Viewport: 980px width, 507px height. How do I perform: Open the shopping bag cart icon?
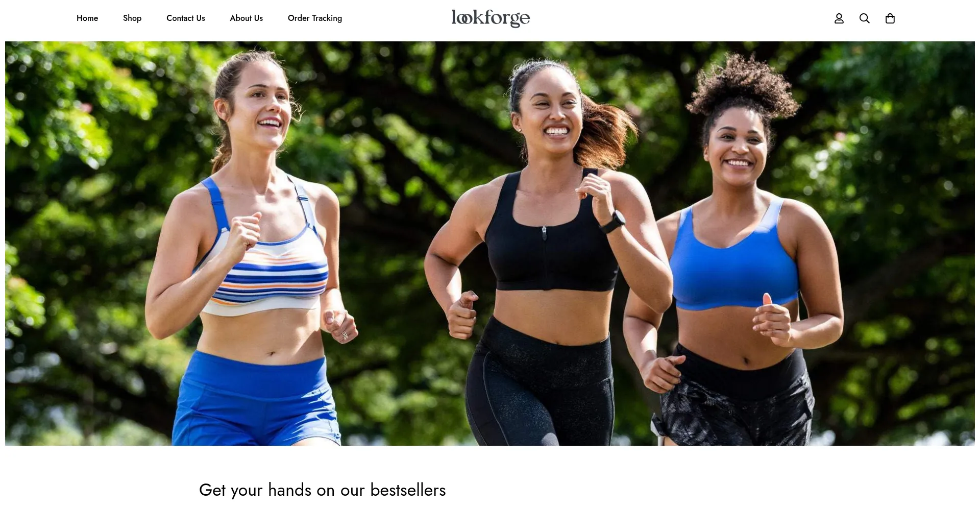coord(890,18)
